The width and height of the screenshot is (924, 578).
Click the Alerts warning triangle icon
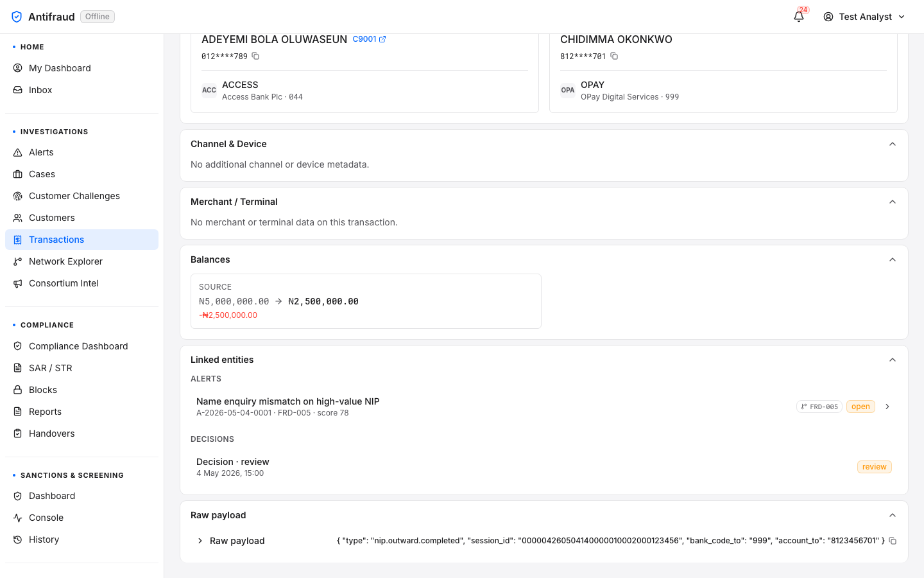pyautogui.click(x=18, y=152)
